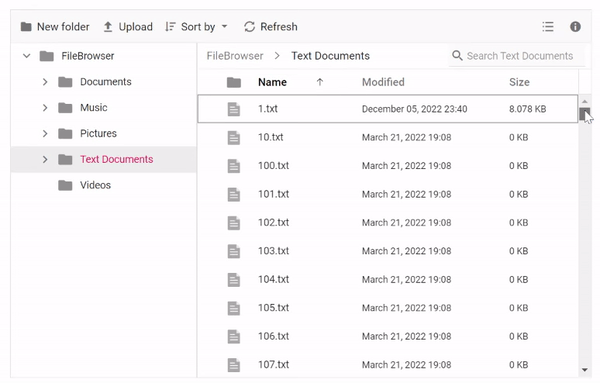Select file 105.txt
The image size is (600, 383).
point(388,308)
